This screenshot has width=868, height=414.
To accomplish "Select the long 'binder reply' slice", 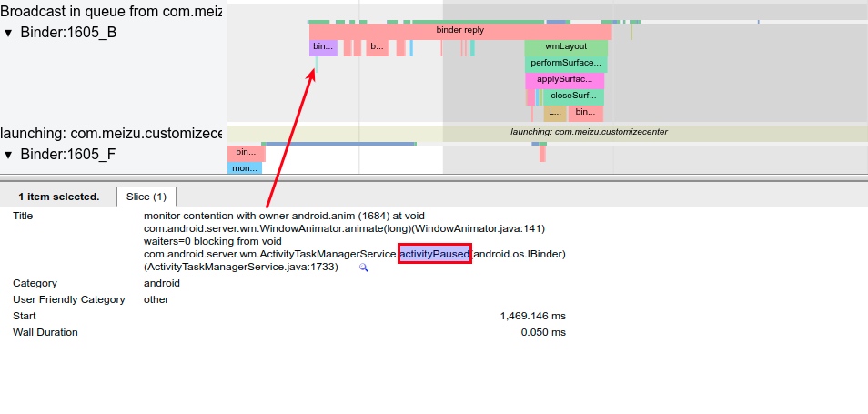I will 459,31.
